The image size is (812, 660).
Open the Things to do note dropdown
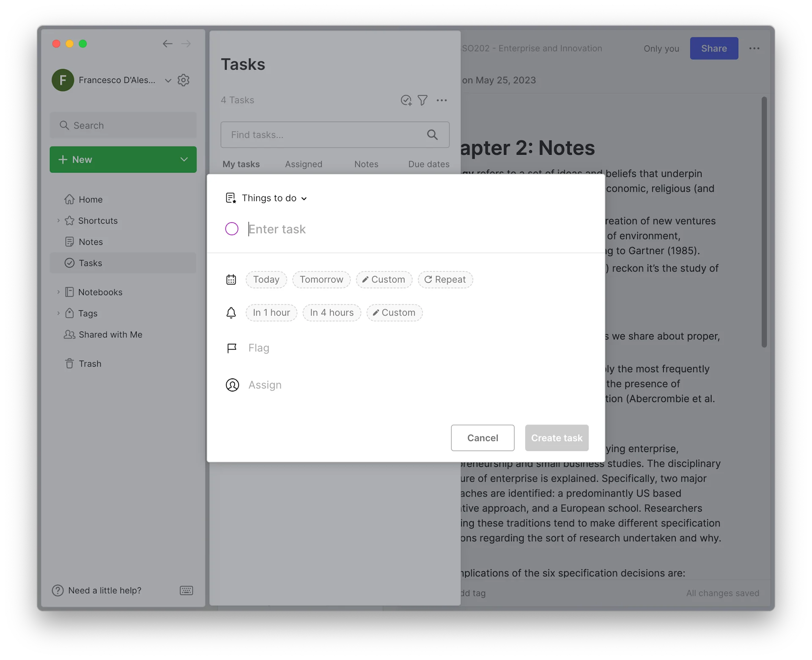(x=273, y=198)
